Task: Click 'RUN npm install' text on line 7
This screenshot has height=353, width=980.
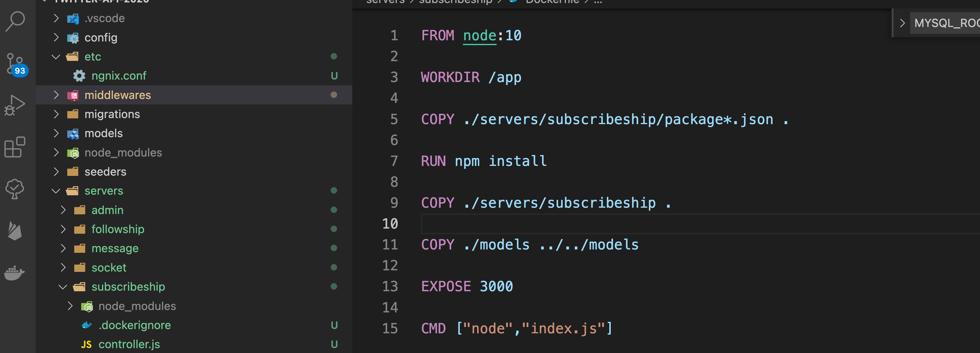Action: pyautogui.click(x=484, y=161)
